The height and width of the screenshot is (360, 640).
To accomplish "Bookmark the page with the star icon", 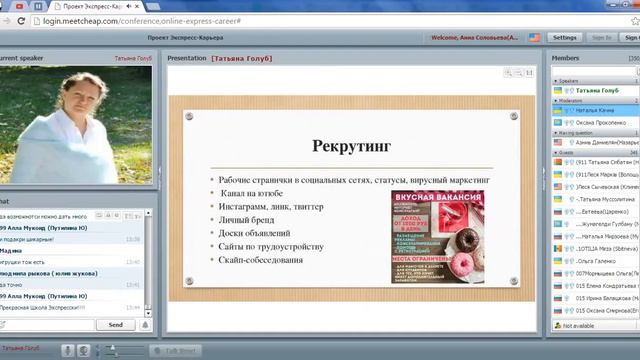I will [x=635, y=21].
